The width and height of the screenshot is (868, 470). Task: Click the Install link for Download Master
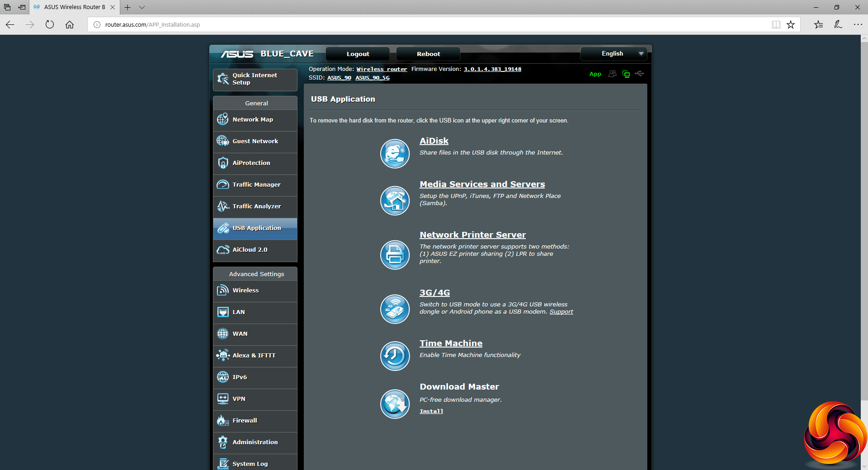(431, 411)
